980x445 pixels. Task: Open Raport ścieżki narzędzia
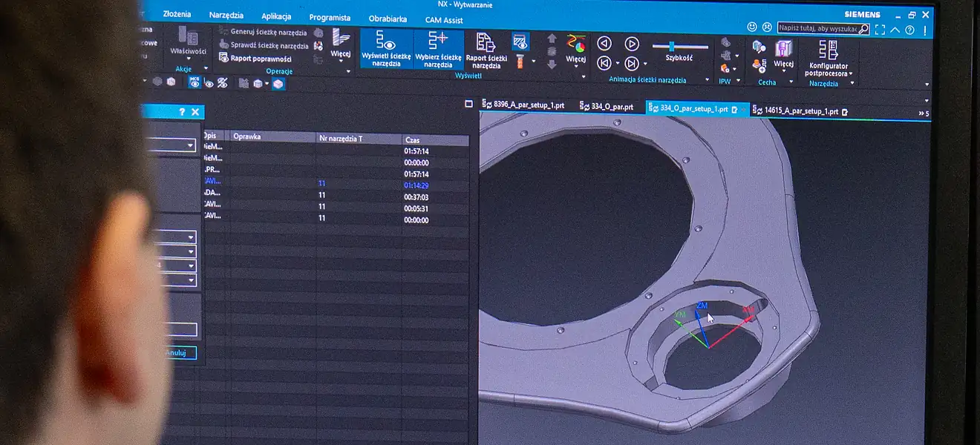(x=486, y=50)
